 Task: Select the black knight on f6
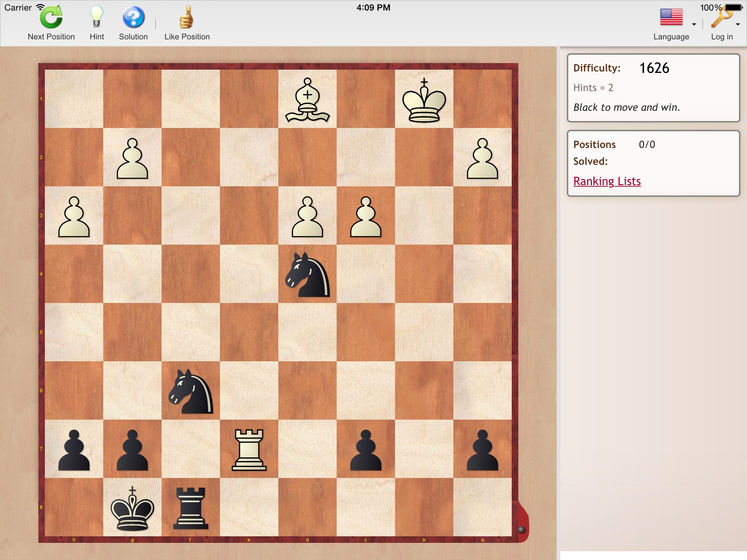[191, 391]
